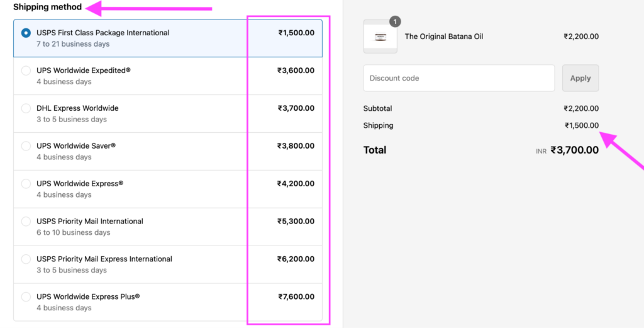Choose UPS Worldwide Expedited radio option
The image size is (644, 328).
click(26, 71)
